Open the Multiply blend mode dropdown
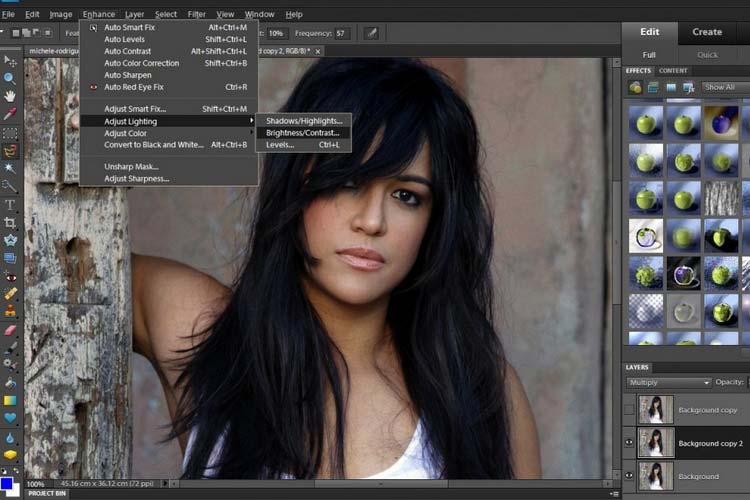The width and height of the screenshot is (750, 500). click(x=669, y=383)
